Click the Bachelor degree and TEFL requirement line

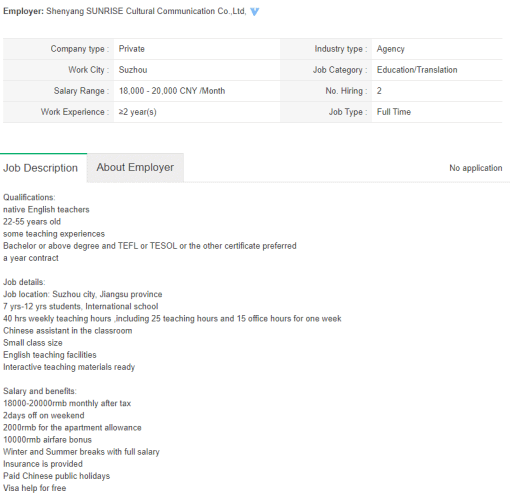(x=150, y=246)
